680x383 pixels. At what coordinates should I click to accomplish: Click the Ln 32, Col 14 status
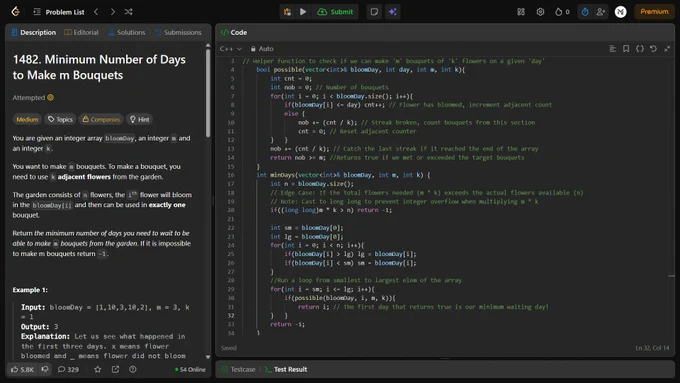[652, 348]
